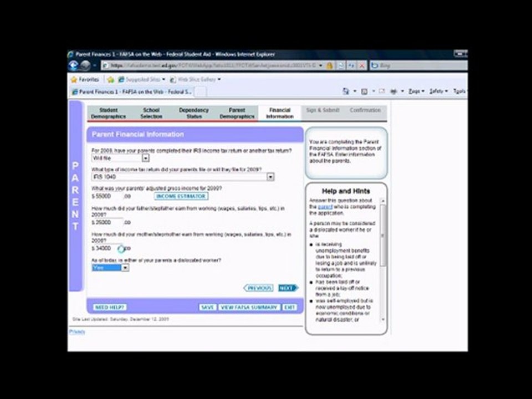Click Help and Hints scroll down arrow
Image resolution: width=532 pixels, height=399 pixels.
pyautogui.click(x=383, y=319)
